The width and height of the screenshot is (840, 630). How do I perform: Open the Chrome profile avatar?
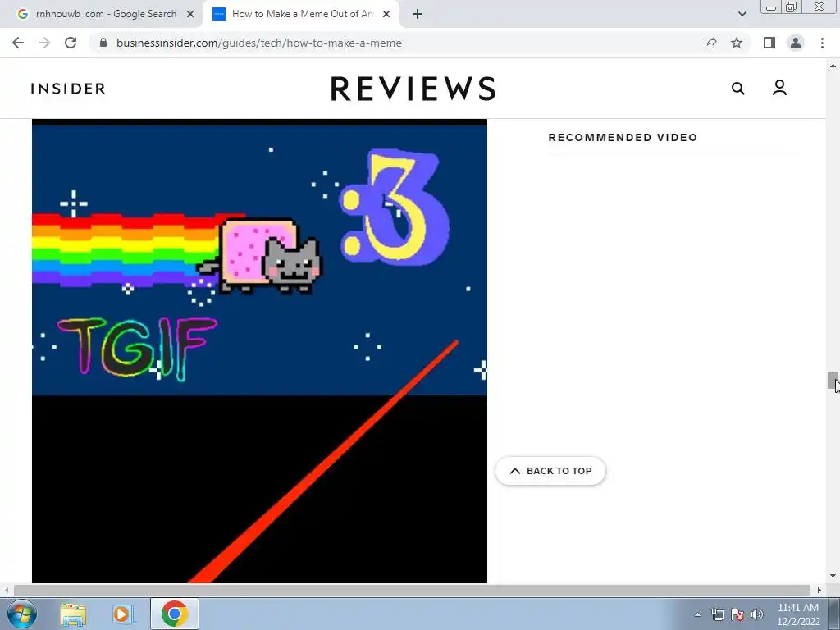(x=796, y=43)
